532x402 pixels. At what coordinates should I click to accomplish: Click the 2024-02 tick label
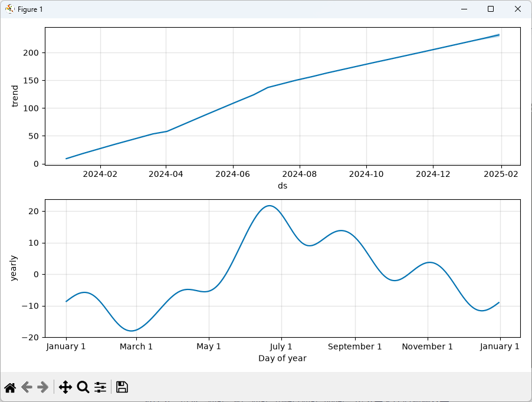tap(100, 174)
